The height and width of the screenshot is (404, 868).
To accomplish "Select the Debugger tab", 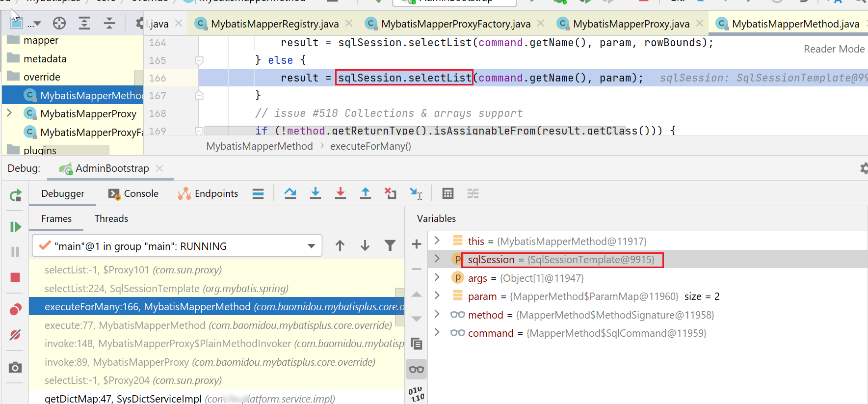I will [x=63, y=193].
